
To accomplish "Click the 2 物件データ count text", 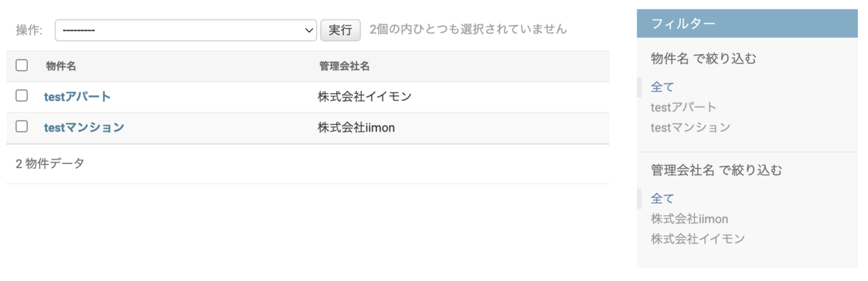I will coord(50,163).
